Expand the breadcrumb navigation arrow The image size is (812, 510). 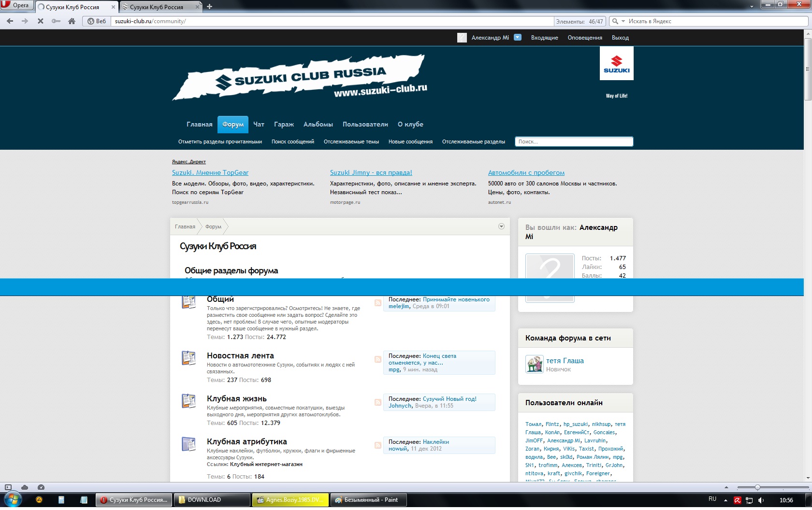click(x=501, y=227)
